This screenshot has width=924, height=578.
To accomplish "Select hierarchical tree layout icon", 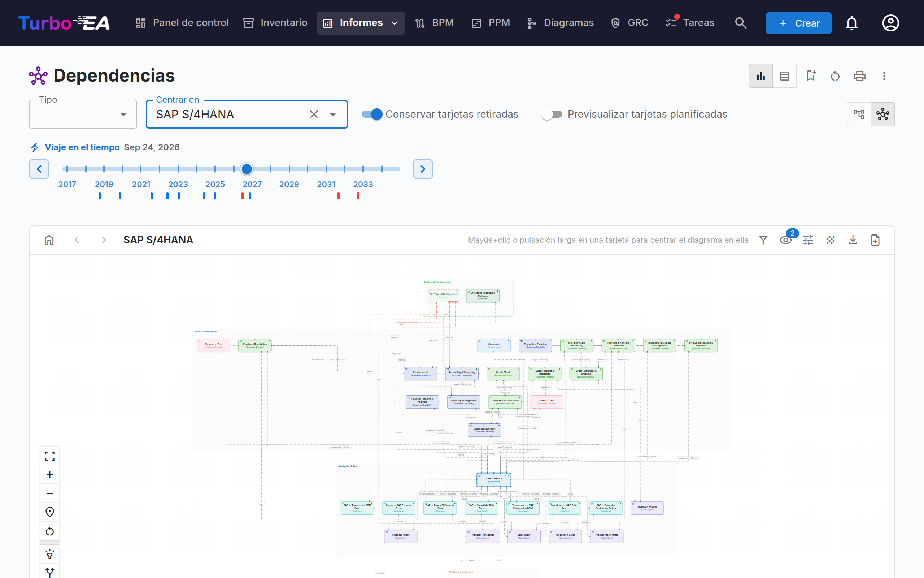I will [x=859, y=114].
